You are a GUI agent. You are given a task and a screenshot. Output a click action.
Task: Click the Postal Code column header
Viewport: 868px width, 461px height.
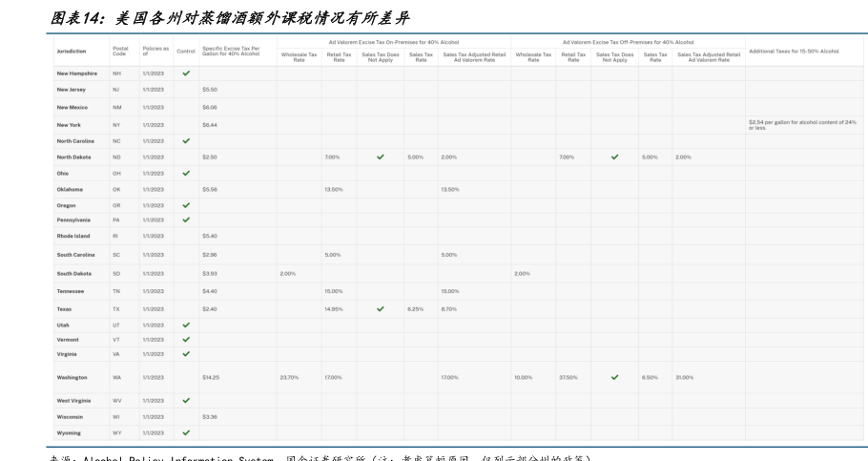(x=120, y=51)
